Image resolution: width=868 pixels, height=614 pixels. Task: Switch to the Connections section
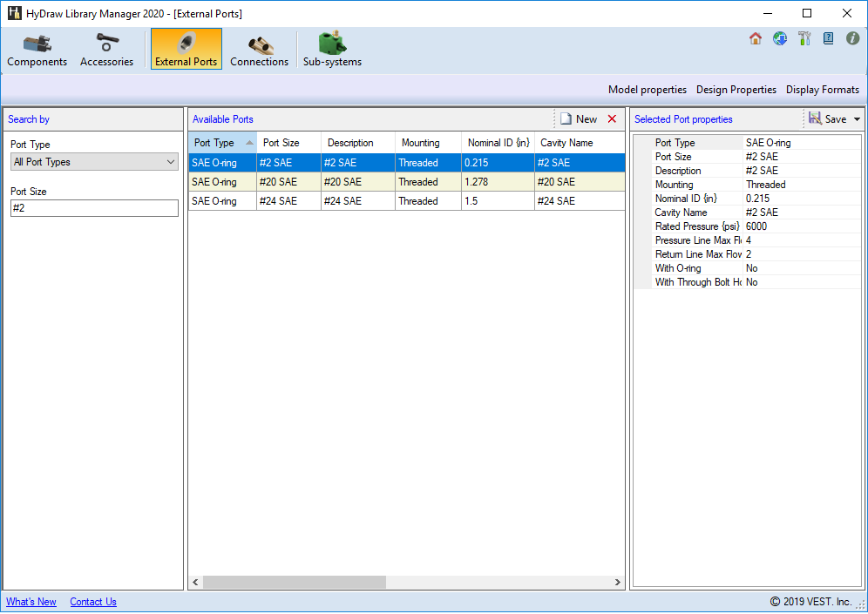[x=259, y=51]
